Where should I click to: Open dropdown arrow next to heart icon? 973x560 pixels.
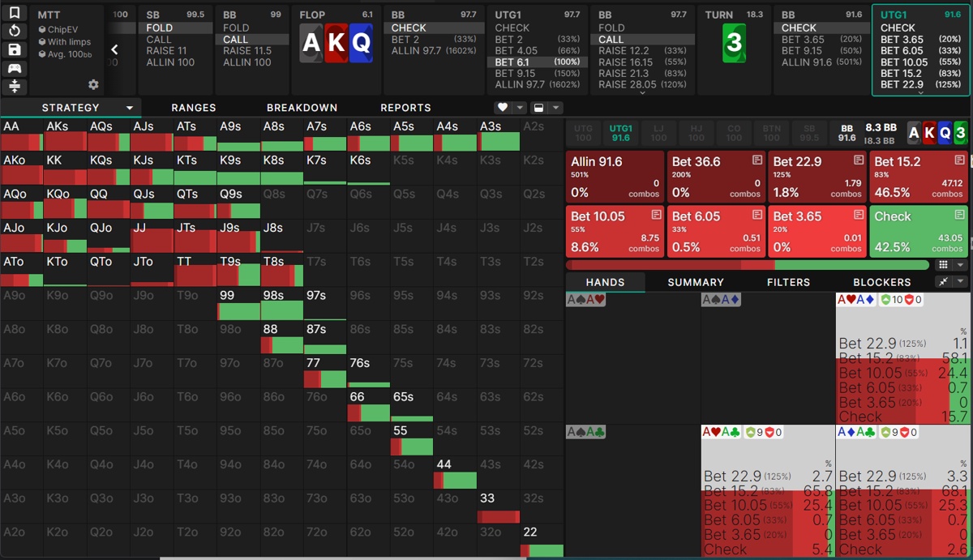pyautogui.click(x=520, y=108)
